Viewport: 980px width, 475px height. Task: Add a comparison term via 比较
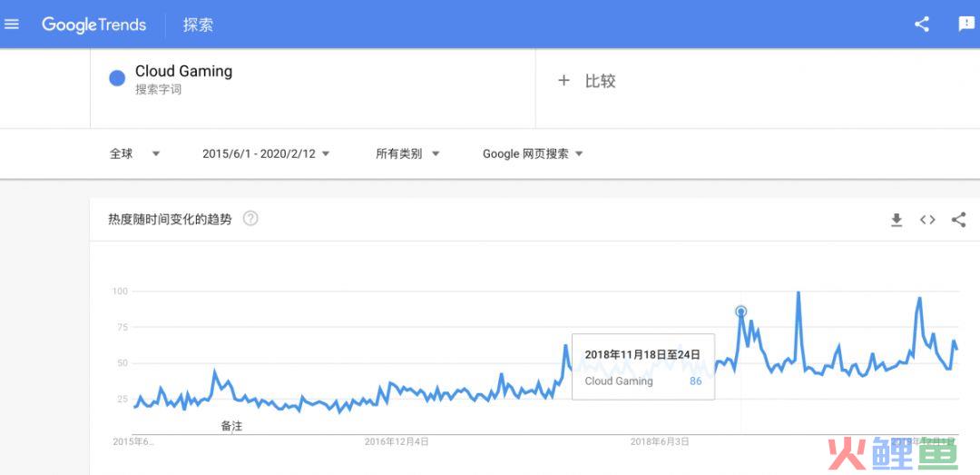[600, 81]
